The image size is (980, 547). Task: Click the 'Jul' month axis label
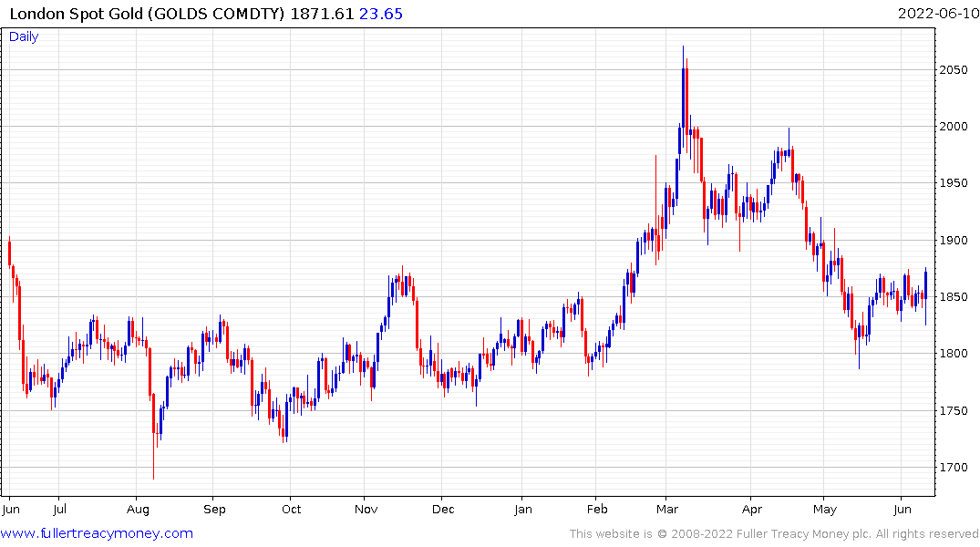pos(59,510)
